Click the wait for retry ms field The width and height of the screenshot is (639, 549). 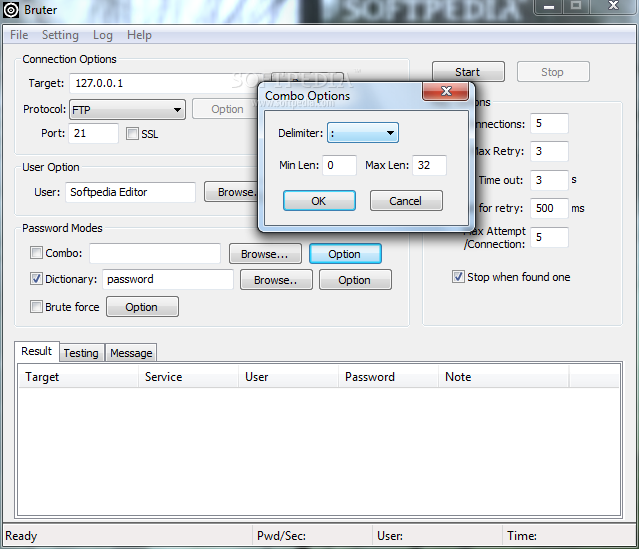[x=549, y=208]
